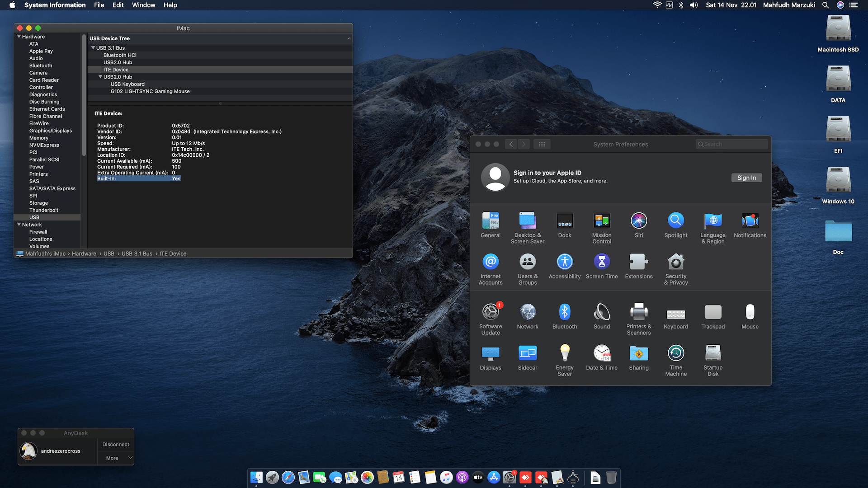Open the Window menu
This screenshot has height=488, width=868.
[143, 5]
